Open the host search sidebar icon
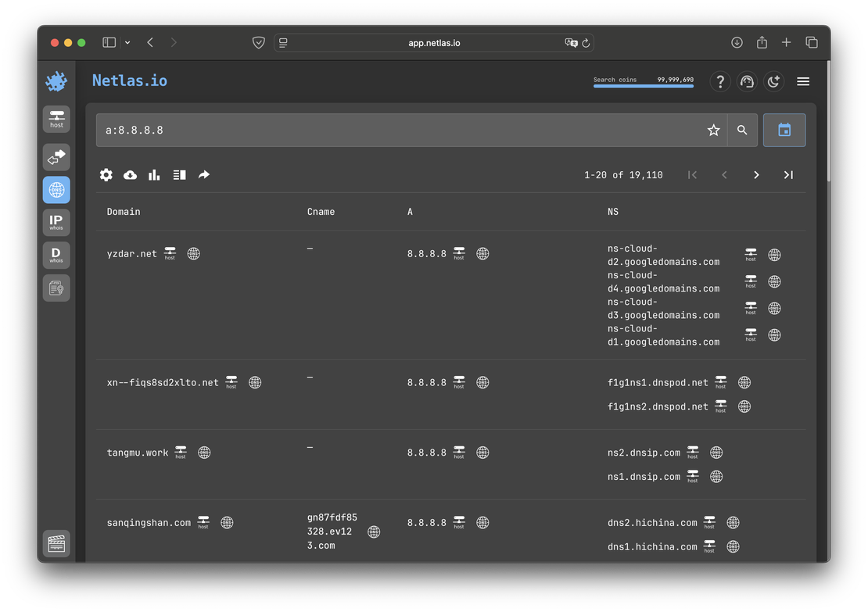 (x=56, y=119)
